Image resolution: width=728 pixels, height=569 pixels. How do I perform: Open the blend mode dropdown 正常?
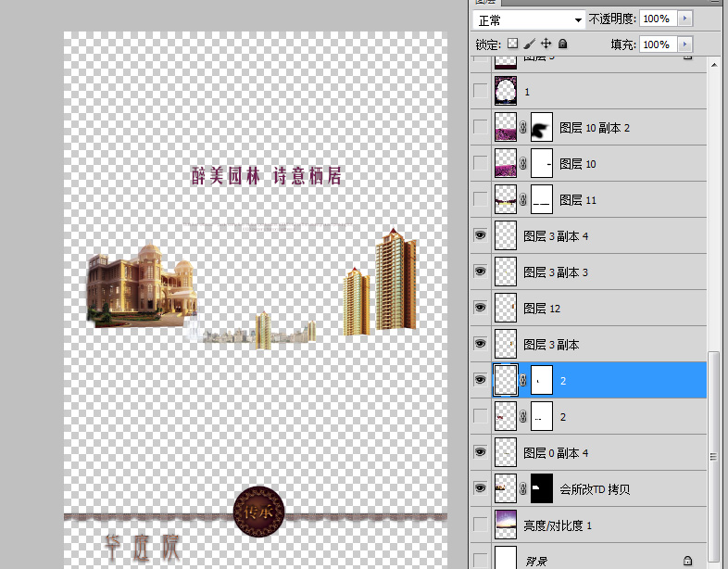pyautogui.click(x=529, y=20)
